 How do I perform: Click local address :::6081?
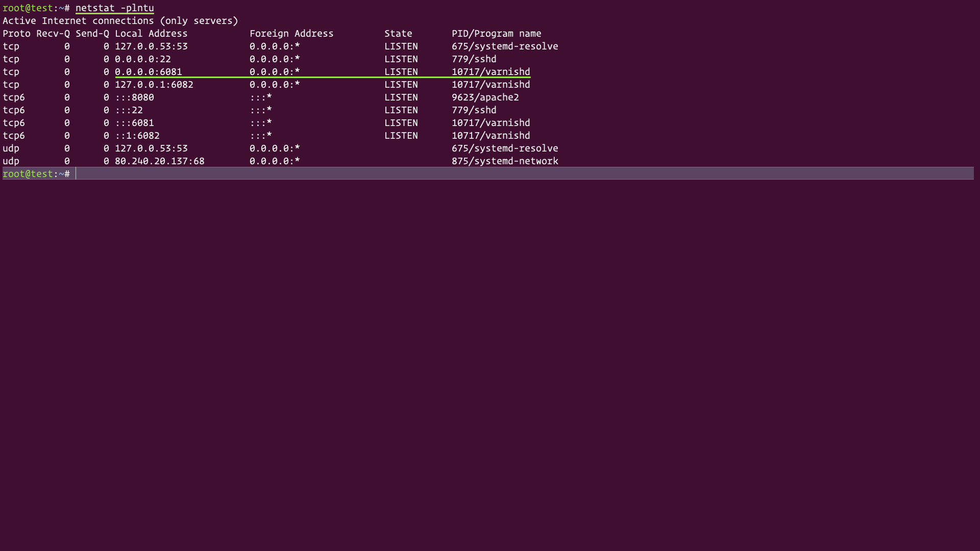tap(134, 123)
